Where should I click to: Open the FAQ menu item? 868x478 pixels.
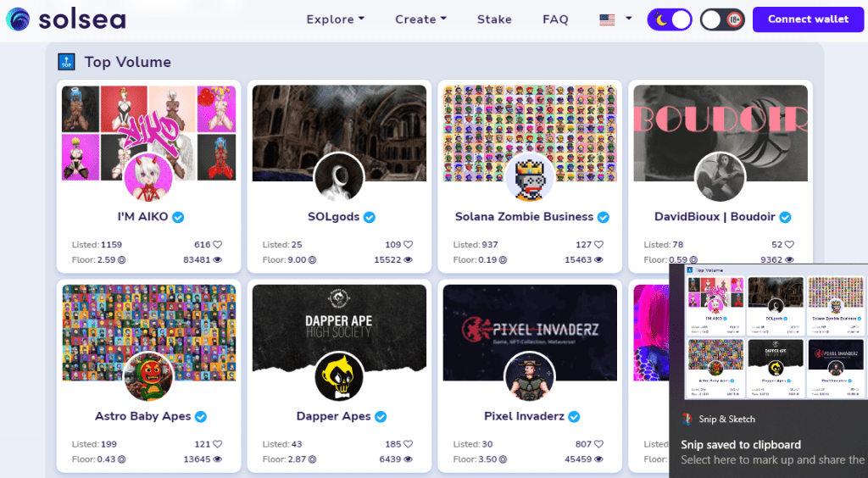pyautogui.click(x=555, y=19)
